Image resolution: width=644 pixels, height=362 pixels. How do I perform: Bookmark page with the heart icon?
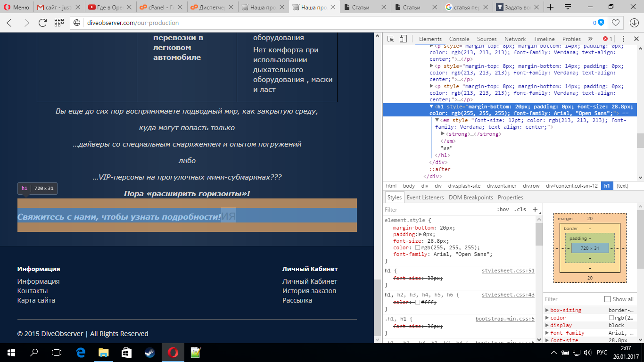coord(616,23)
